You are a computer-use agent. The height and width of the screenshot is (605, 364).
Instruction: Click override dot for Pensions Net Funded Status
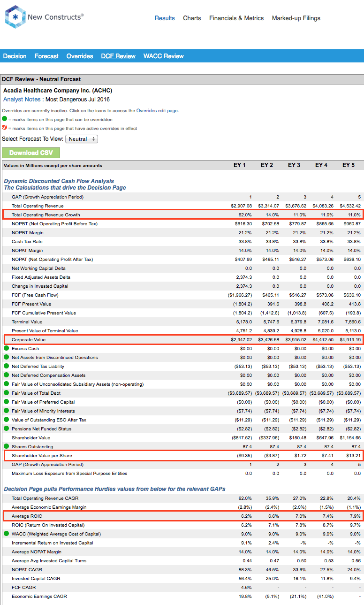(6, 429)
